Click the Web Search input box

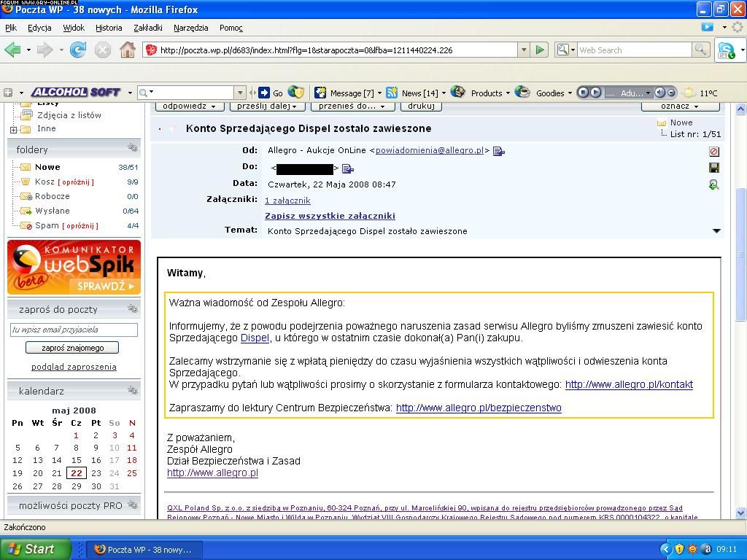pyautogui.click(x=635, y=50)
